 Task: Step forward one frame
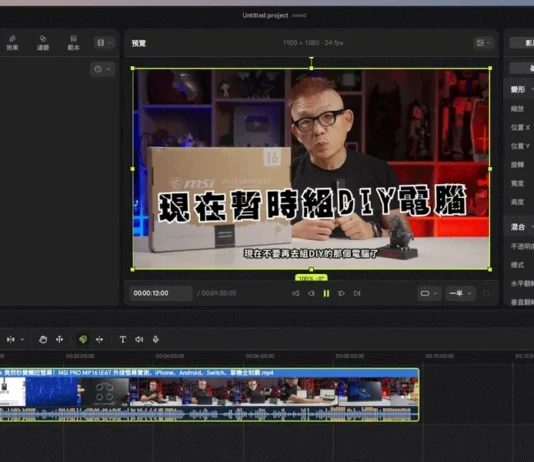(x=342, y=293)
